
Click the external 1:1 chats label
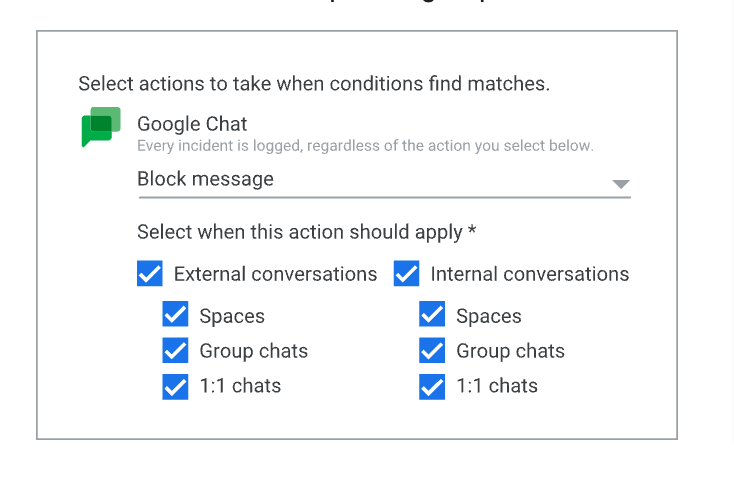point(240,386)
